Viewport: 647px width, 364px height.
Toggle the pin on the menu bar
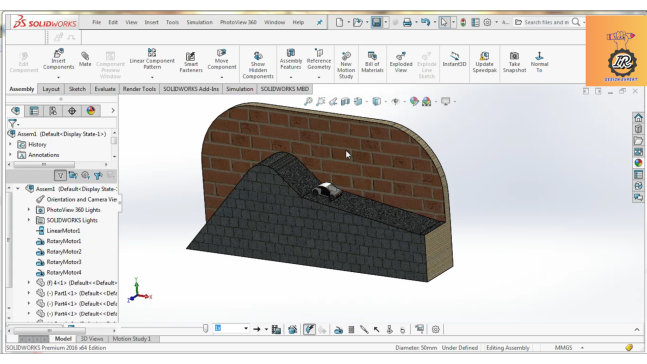click(319, 22)
